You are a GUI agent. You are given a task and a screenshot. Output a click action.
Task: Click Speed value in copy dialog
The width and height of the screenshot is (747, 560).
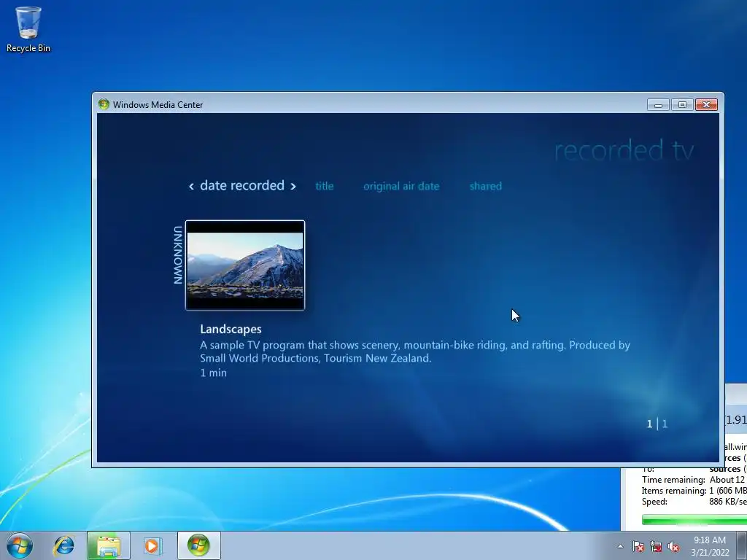pyautogui.click(x=727, y=502)
